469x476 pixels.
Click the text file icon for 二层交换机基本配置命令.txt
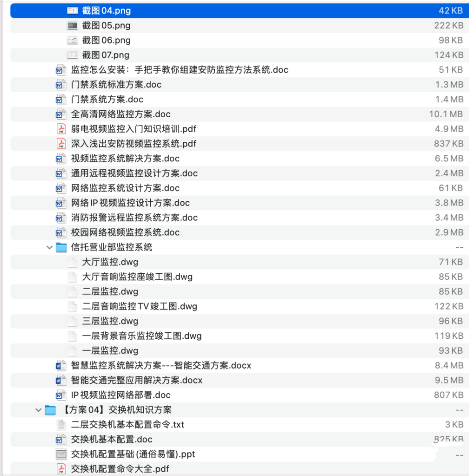point(60,424)
